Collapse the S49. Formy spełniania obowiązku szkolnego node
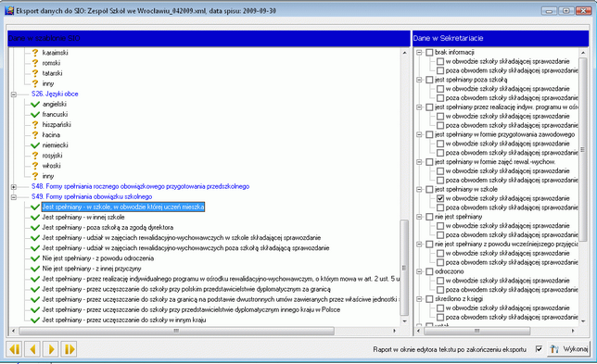 [14, 197]
